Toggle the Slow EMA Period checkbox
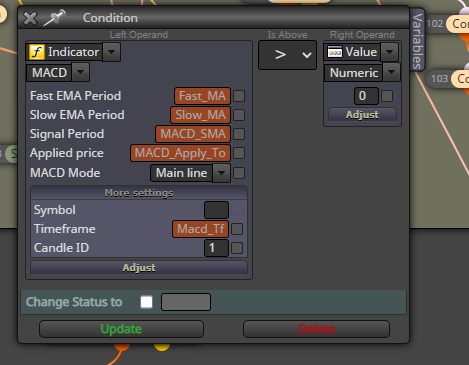Image resolution: width=469 pixels, height=365 pixels. [239, 115]
